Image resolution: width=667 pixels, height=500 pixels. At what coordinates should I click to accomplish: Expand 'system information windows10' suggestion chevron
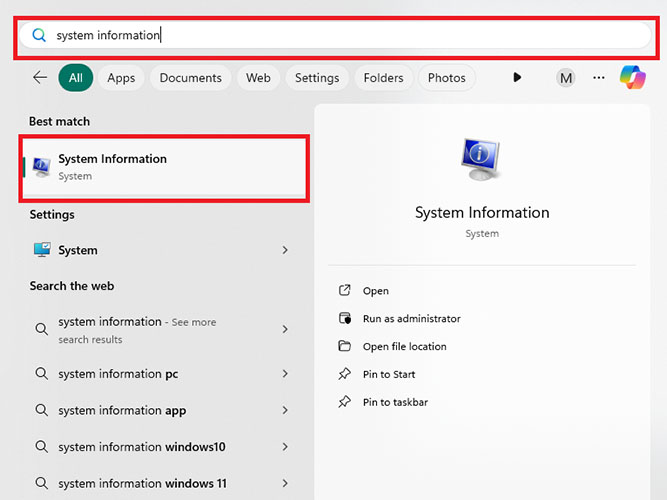coord(285,447)
